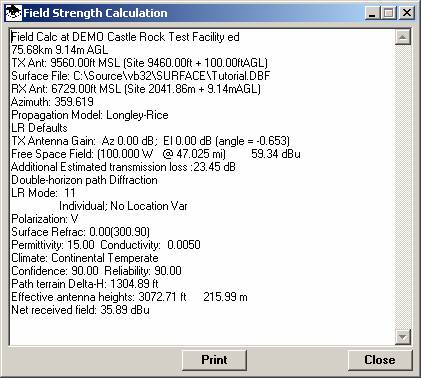This screenshot has height=378, width=421.
Task: Click the 'Field Strength Calculation' window title
Action: (95, 13)
